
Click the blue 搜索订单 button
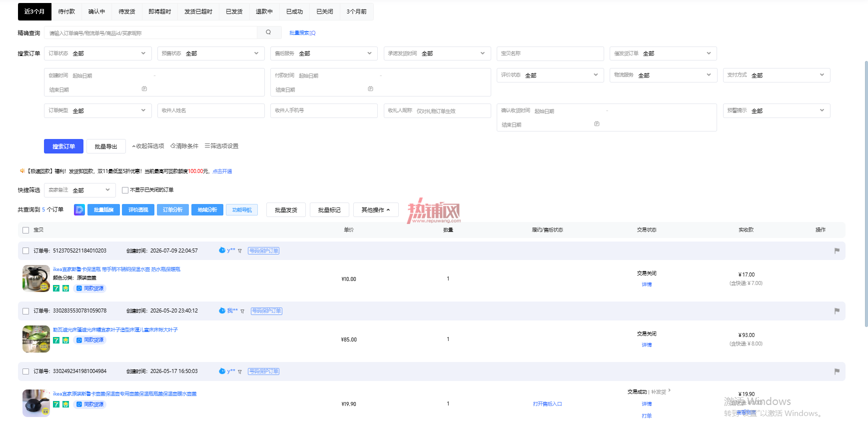63,146
